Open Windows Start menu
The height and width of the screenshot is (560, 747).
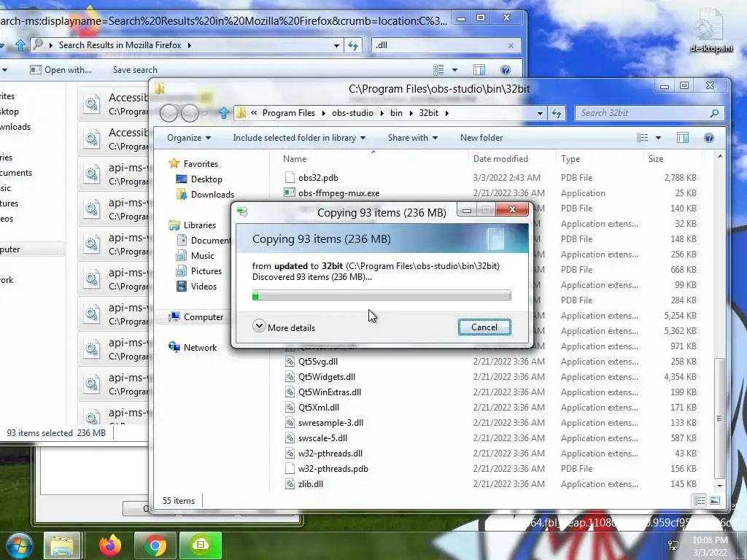[19, 545]
